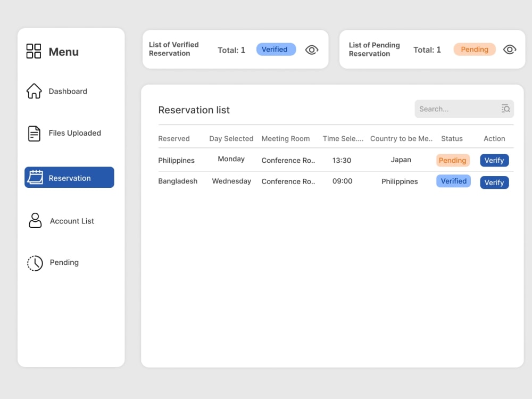The image size is (532, 399).
Task: Click the Files Uploaded document icon
Action: [x=34, y=134]
